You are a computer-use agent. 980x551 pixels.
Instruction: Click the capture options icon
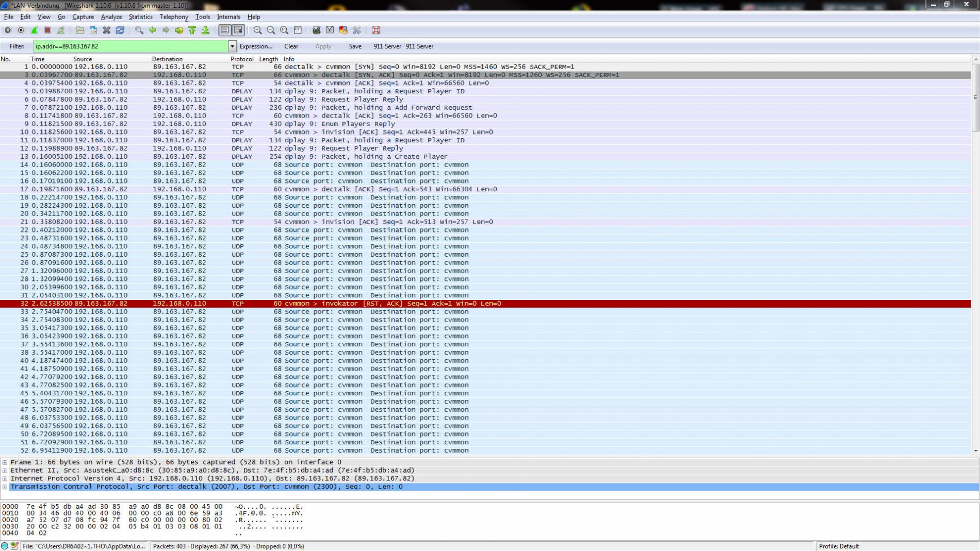[21, 30]
